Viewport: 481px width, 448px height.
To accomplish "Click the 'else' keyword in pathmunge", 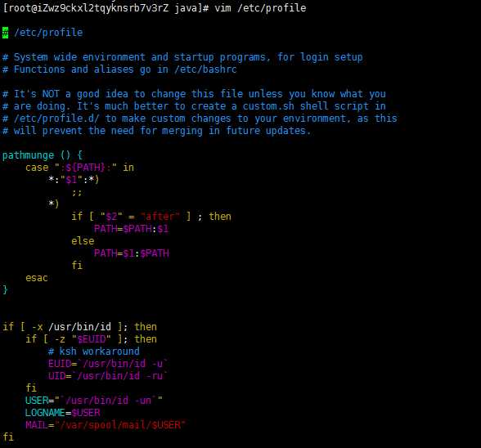I will (x=83, y=241).
